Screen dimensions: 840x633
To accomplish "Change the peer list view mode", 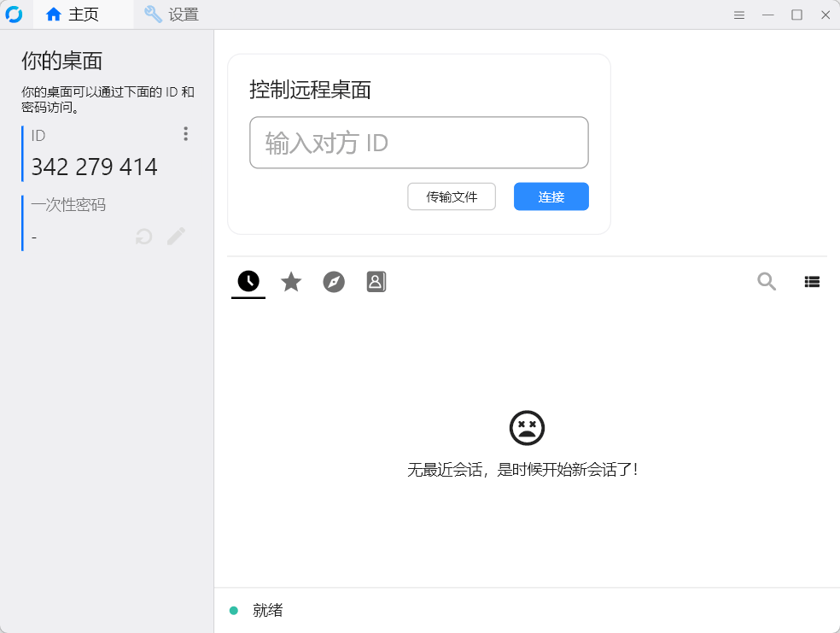I will tap(812, 282).
